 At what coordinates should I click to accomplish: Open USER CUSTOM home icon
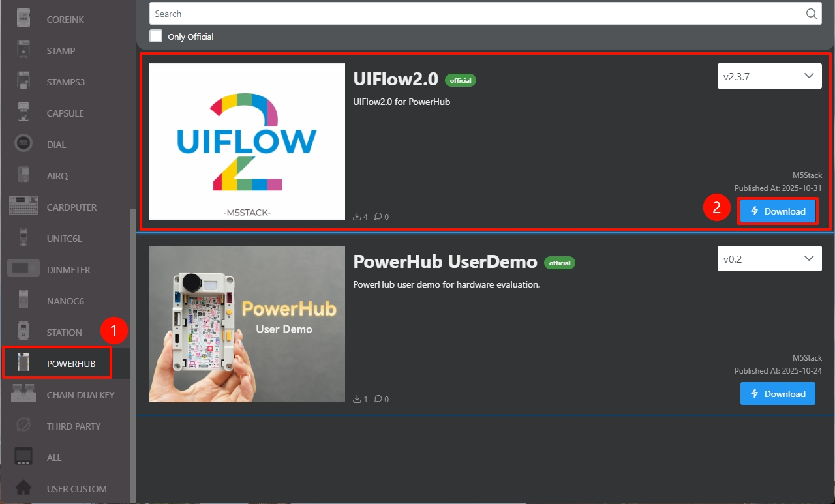[x=23, y=488]
